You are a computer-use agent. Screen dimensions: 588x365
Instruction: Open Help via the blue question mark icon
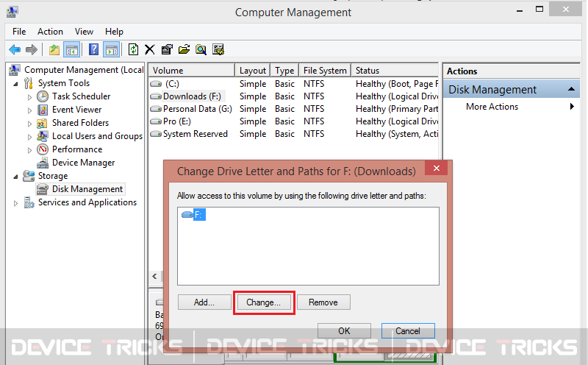point(94,49)
